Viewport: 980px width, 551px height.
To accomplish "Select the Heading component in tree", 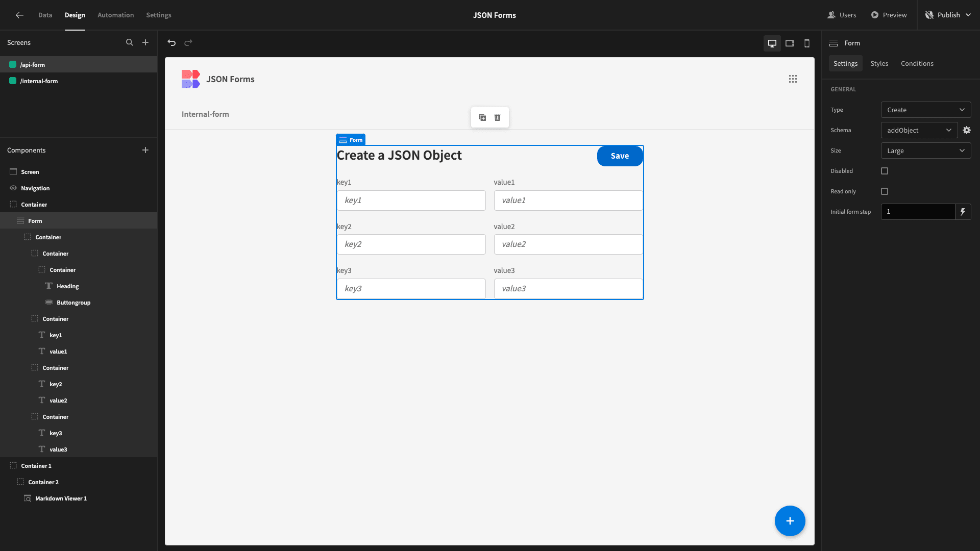I will [79, 286].
